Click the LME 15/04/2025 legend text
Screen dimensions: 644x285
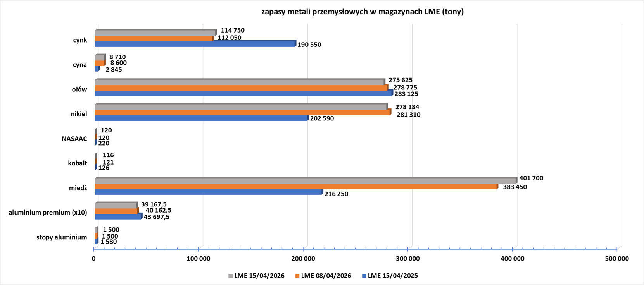393,276
